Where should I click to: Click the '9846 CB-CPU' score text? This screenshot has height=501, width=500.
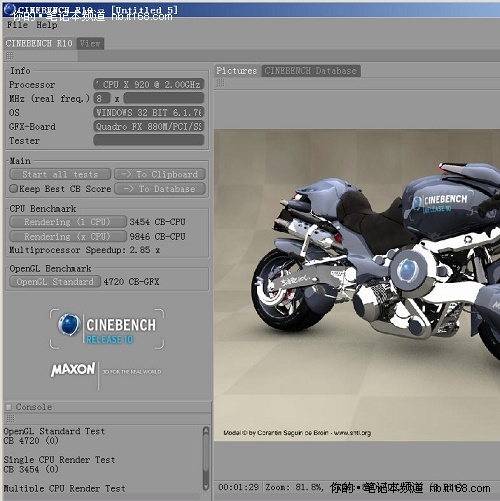tap(157, 236)
